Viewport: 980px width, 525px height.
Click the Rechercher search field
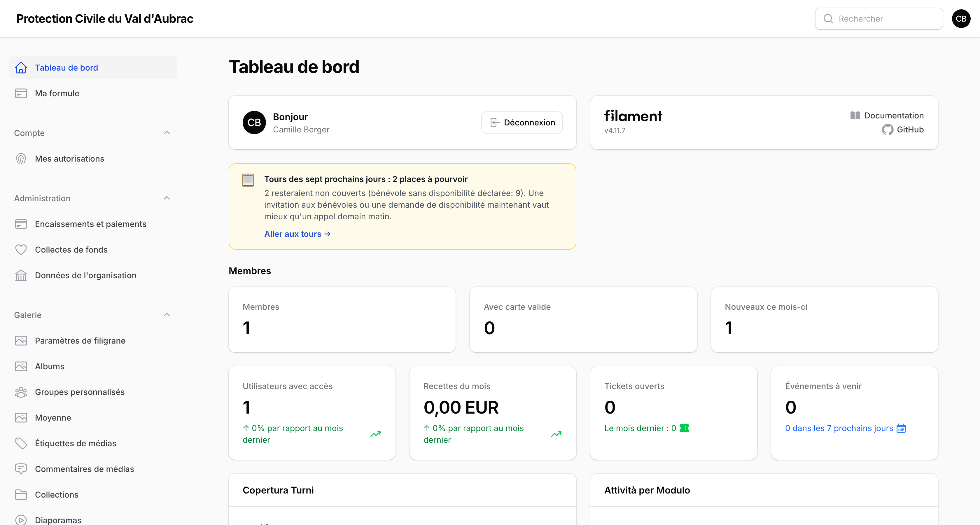(x=879, y=19)
